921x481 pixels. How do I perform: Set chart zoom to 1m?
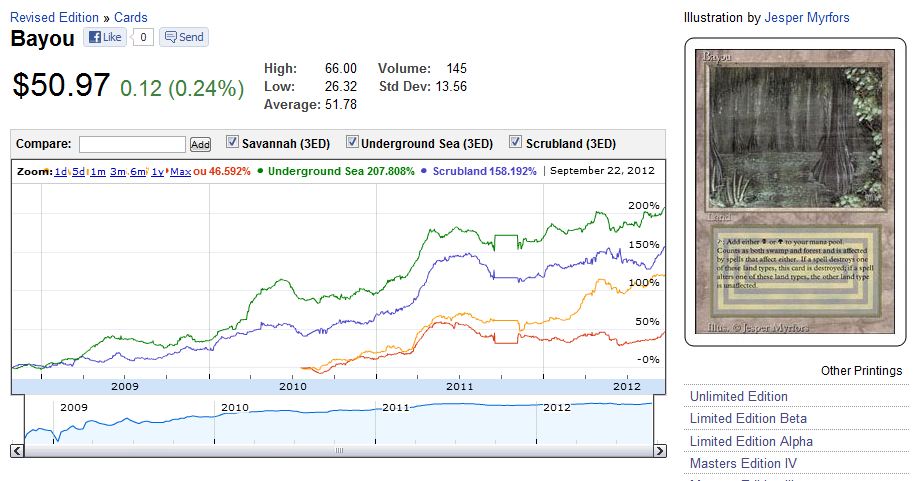(98, 172)
